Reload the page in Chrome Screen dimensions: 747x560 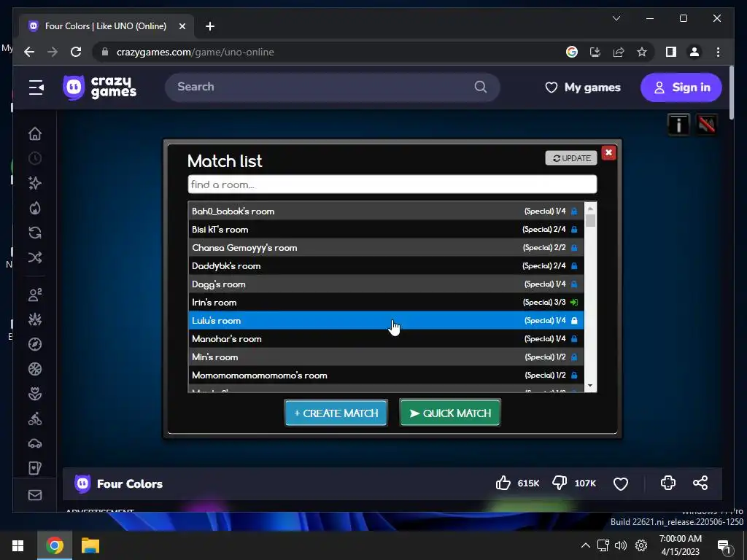click(x=76, y=52)
